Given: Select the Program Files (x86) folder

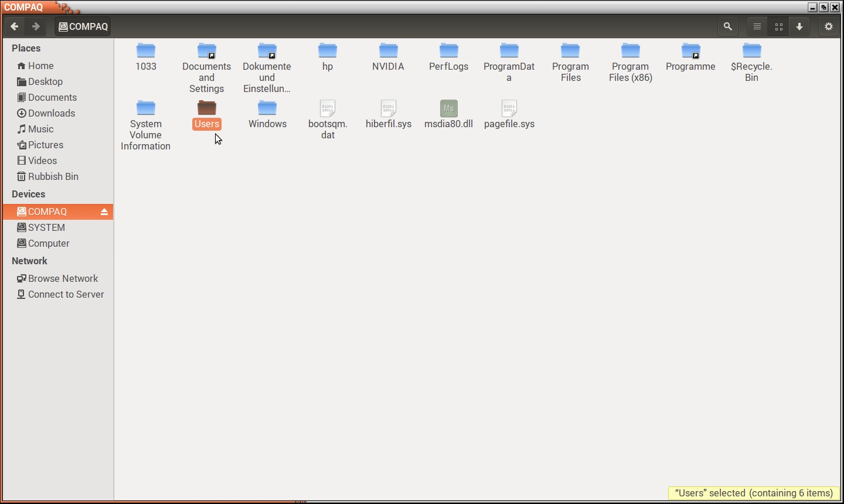Looking at the screenshot, I should (x=630, y=51).
